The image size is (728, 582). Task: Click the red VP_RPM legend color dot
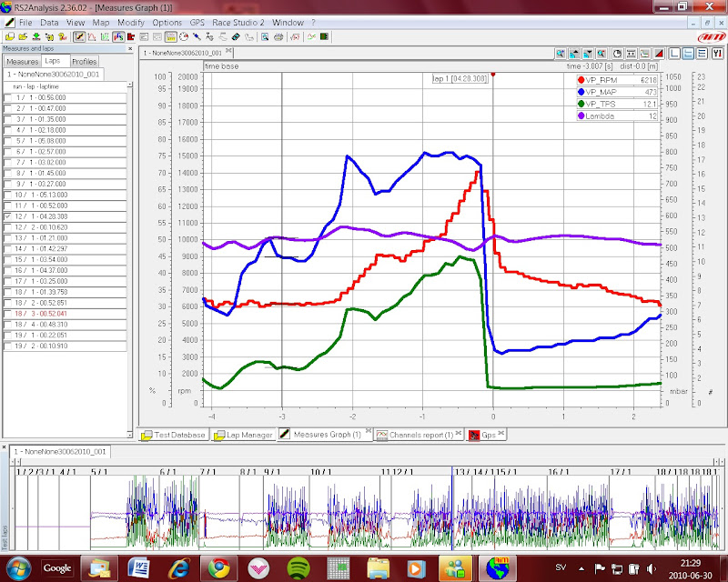point(581,80)
